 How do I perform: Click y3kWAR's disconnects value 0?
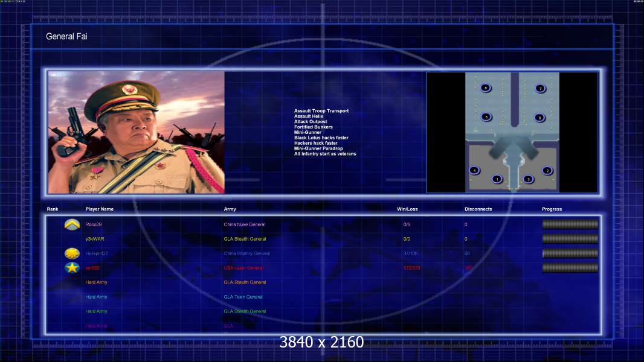point(466,238)
